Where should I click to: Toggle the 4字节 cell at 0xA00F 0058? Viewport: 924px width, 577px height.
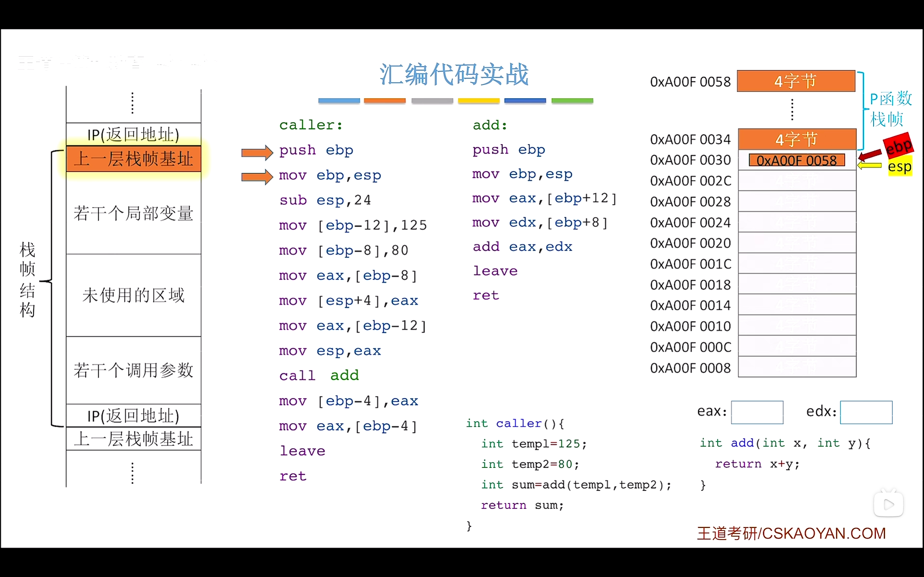point(796,81)
